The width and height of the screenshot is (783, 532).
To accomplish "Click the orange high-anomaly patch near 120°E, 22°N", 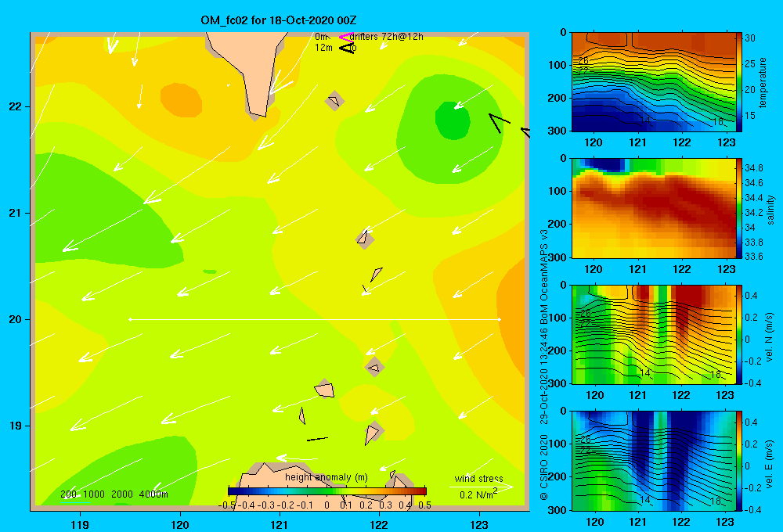I will [182, 100].
